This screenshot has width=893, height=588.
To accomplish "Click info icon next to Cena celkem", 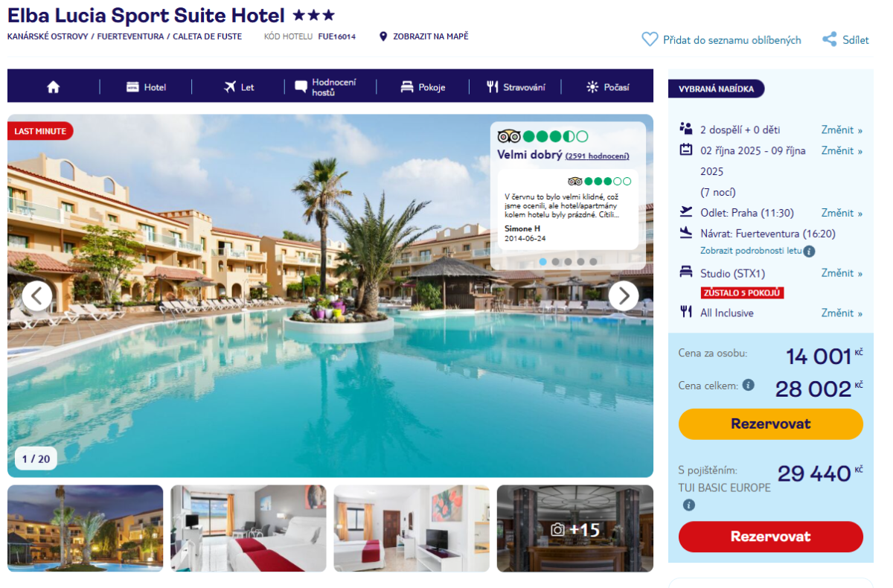I will point(749,385).
